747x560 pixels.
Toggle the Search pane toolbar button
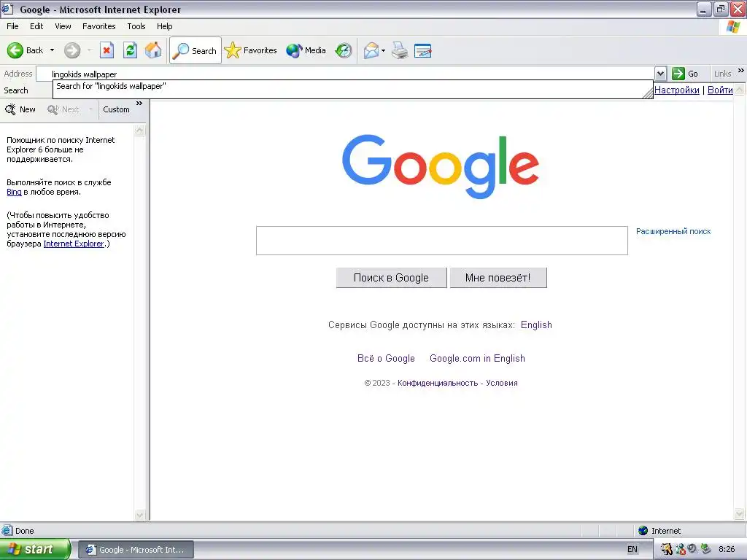(x=196, y=50)
